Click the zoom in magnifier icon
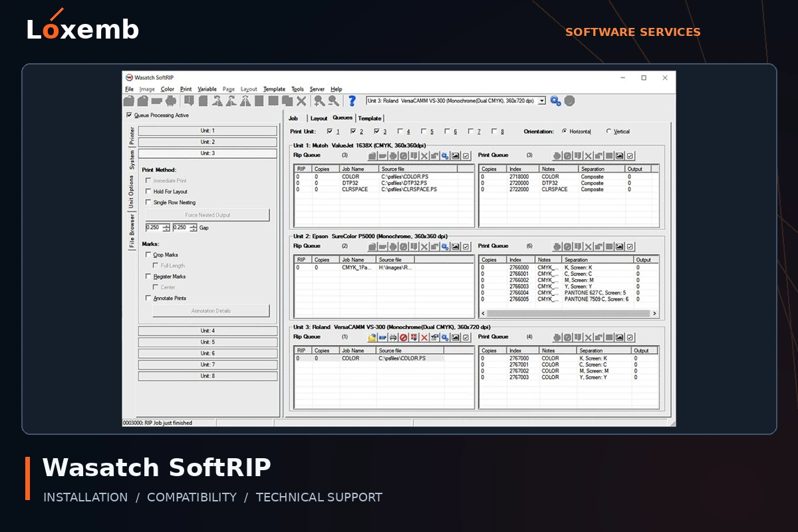The height and width of the screenshot is (532, 798). 319,100
